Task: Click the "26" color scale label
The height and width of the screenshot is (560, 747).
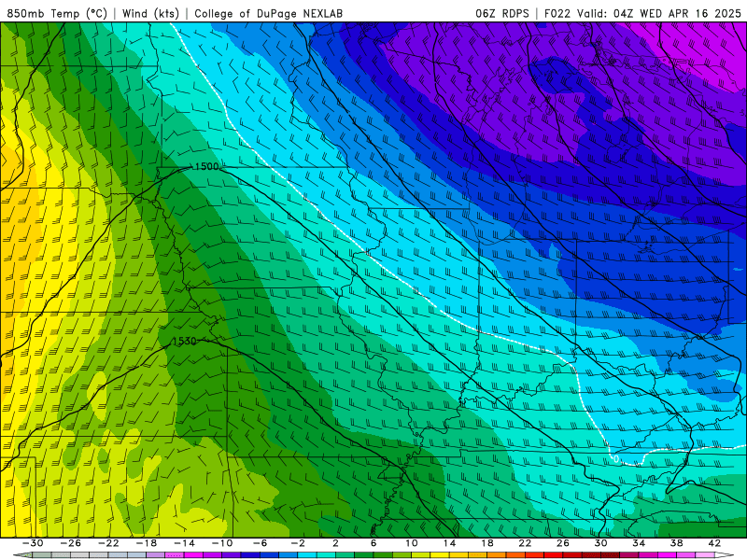Action: click(563, 543)
